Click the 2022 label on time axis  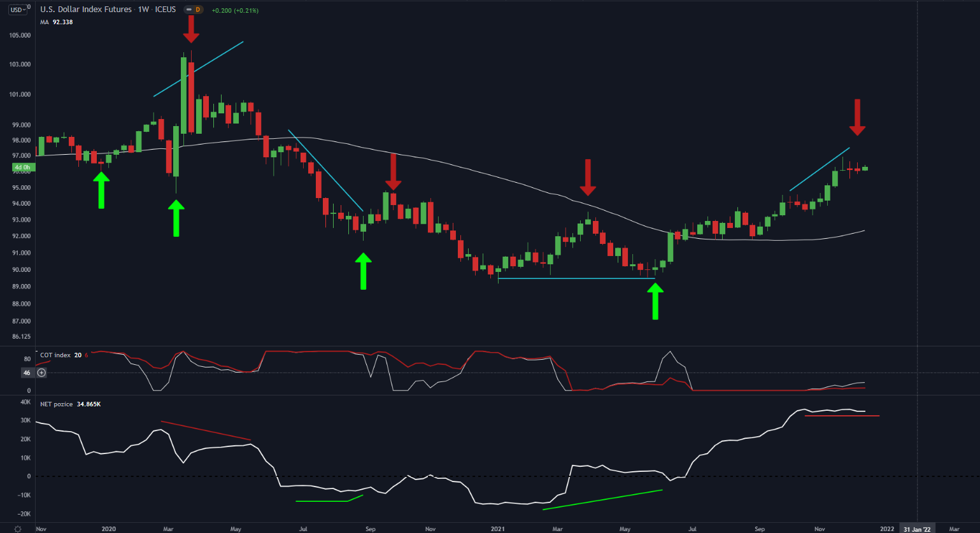click(x=887, y=529)
